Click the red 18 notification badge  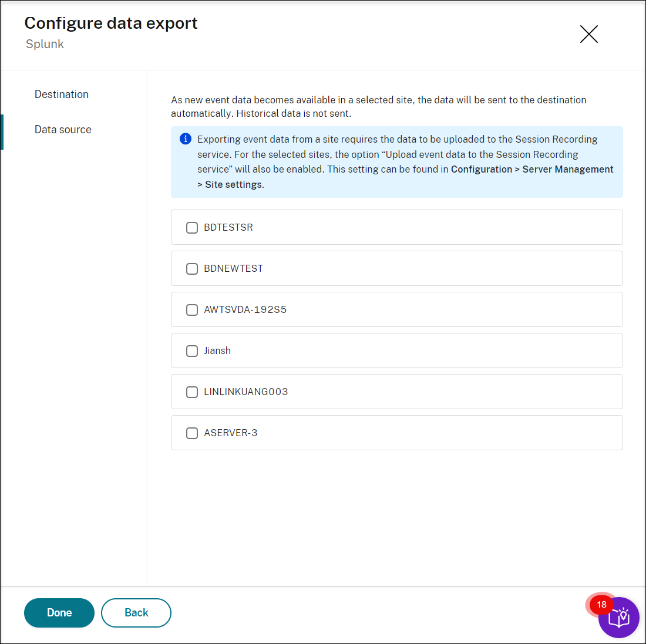click(x=601, y=605)
